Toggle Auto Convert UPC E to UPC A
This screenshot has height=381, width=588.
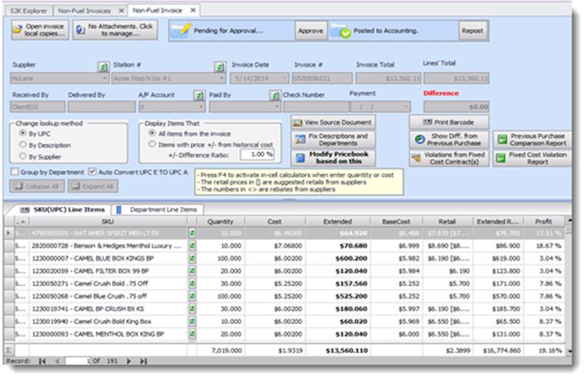tap(92, 172)
